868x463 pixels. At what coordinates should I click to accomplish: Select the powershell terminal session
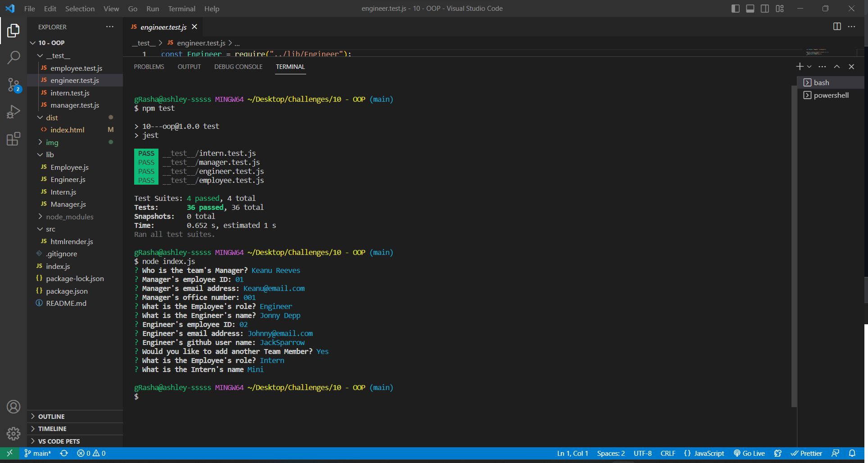click(x=830, y=95)
